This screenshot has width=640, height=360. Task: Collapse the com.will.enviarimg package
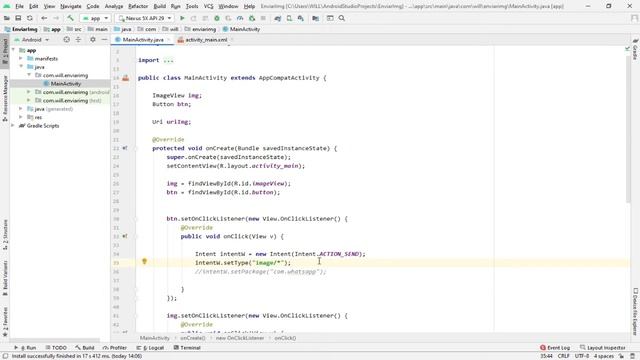click(29, 76)
